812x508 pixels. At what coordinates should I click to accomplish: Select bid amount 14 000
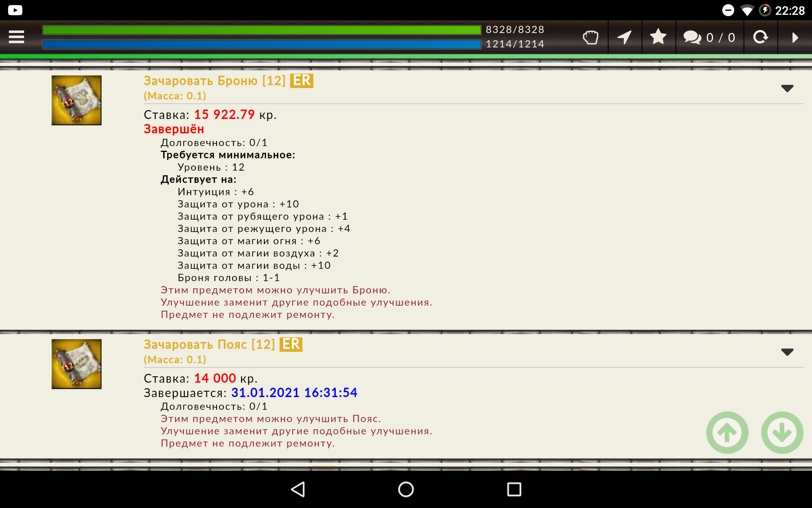215,378
